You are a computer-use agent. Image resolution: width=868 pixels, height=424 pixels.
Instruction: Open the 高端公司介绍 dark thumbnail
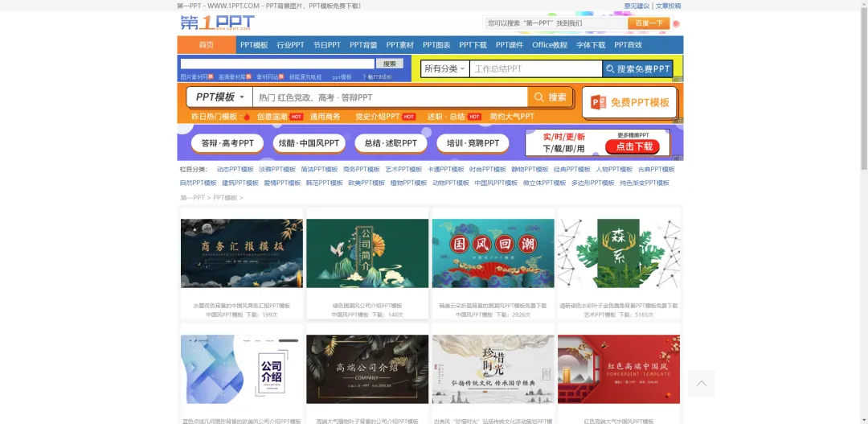point(367,369)
